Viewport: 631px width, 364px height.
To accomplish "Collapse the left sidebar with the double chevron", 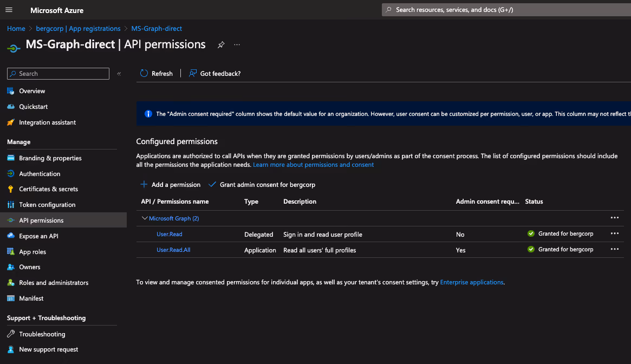I will coord(119,74).
